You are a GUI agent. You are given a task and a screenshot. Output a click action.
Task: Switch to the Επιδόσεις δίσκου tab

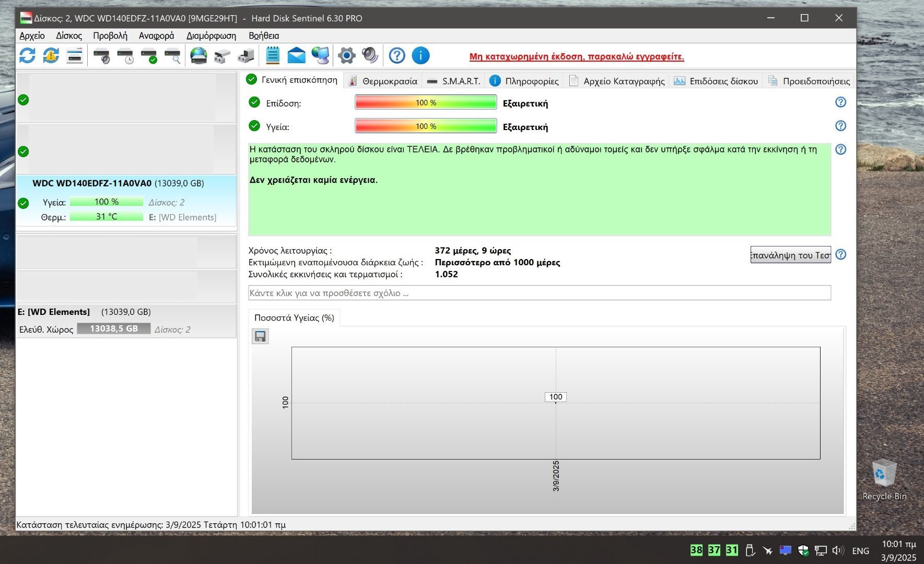[716, 81]
